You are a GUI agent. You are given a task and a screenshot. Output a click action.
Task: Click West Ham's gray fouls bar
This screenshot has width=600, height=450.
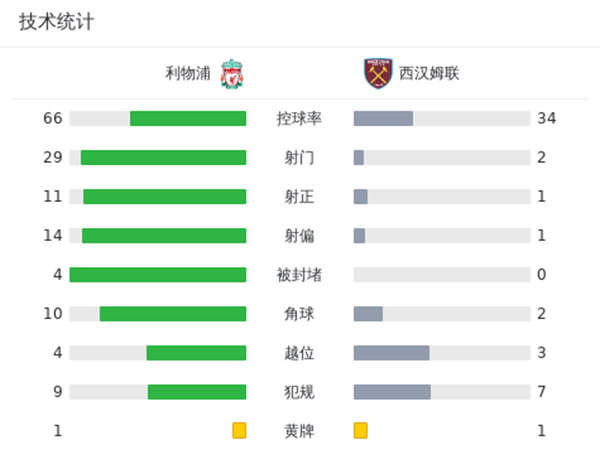tap(392, 391)
